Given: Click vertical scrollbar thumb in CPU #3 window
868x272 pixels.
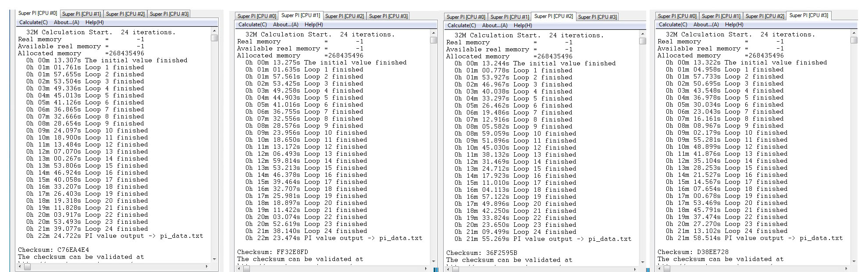Looking at the screenshot, I should (x=854, y=40).
